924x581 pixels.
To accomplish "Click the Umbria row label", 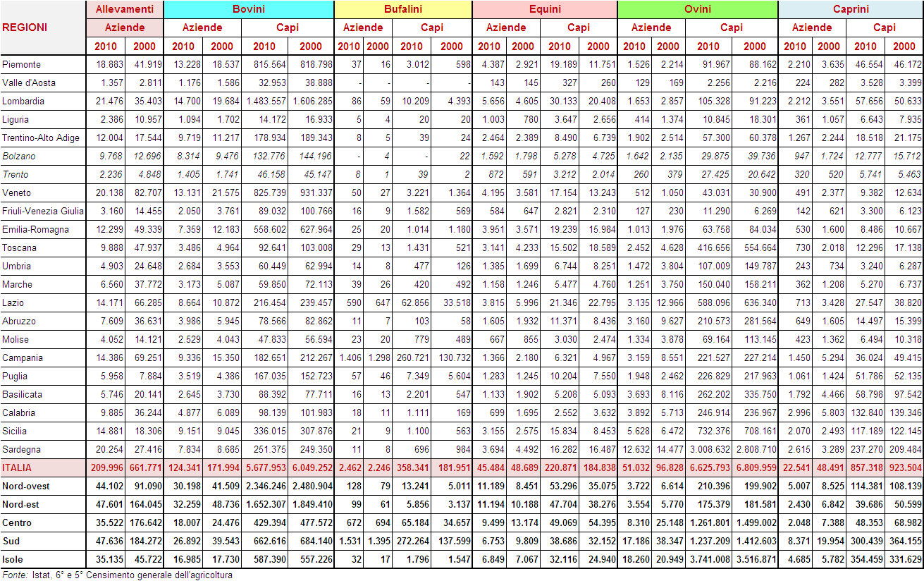I will pos(18,267).
